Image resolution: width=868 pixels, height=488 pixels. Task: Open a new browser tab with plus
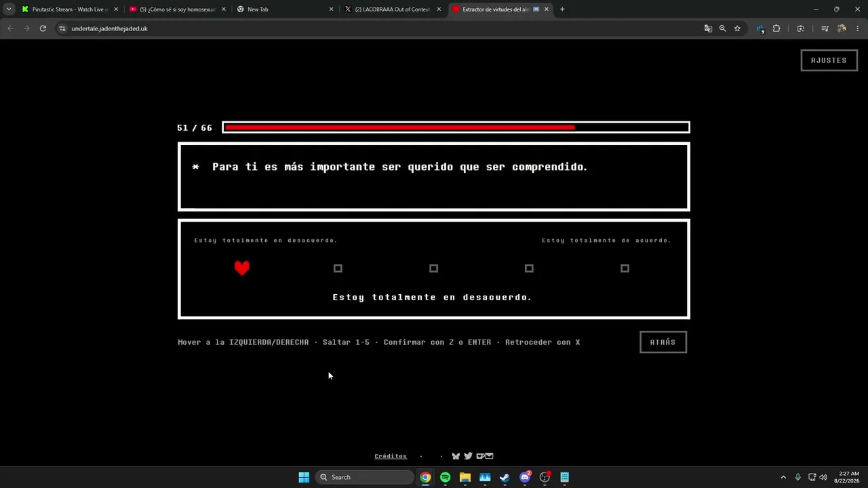[x=562, y=9]
